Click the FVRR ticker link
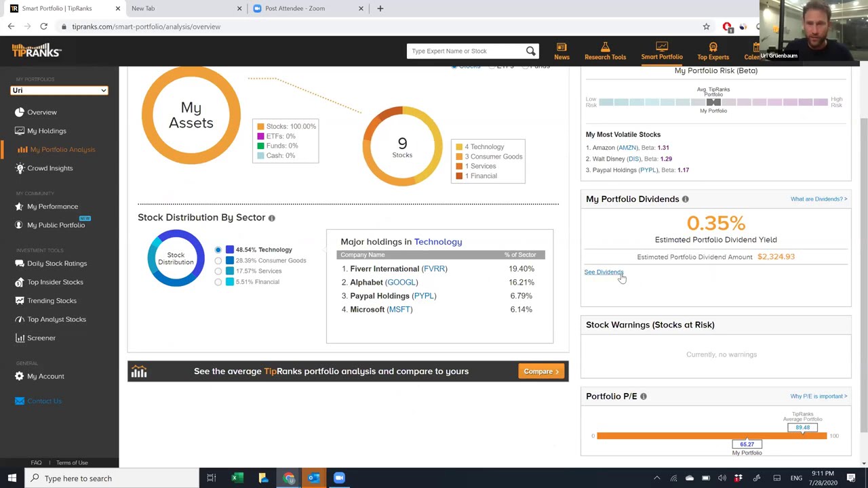The height and width of the screenshot is (488, 868). [x=434, y=269]
